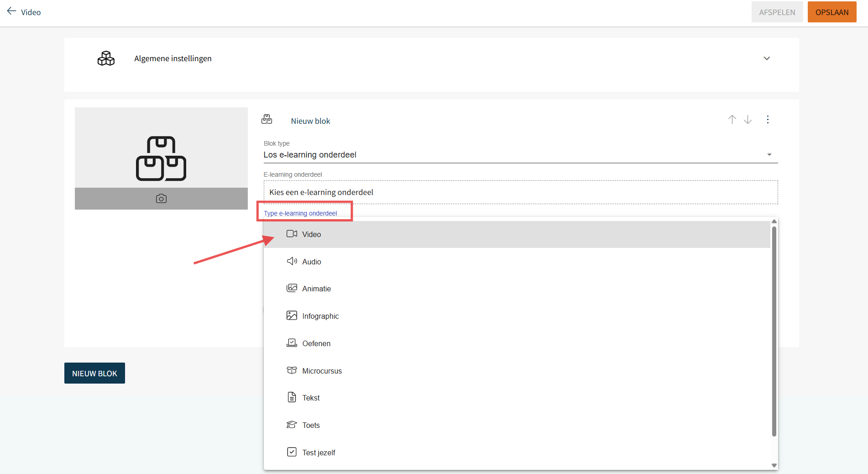The height and width of the screenshot is (474, 868).
Task: Select Audio from the type list
Action: [312, 262]
